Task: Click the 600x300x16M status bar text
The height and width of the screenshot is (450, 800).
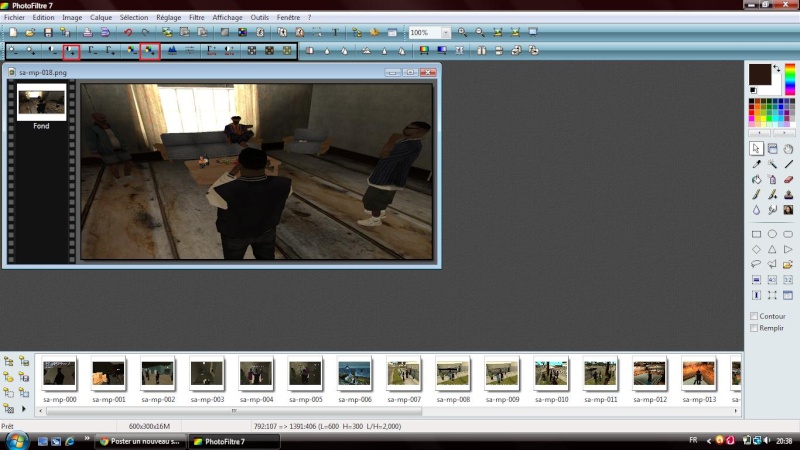Action: 149,426
